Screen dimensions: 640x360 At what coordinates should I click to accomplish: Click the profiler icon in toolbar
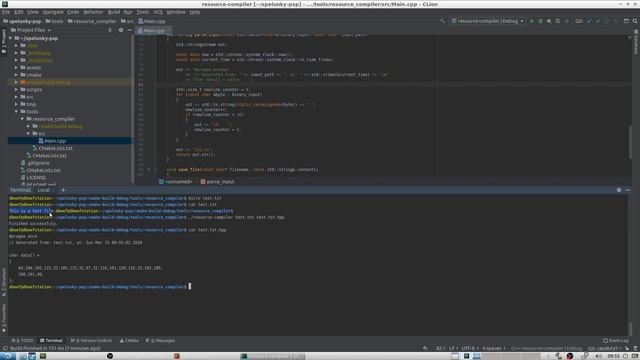click(x=558, y=21)
